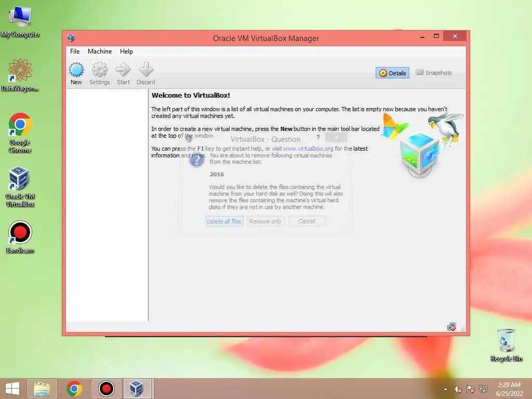Minimize the VirtualBox Manager window

pos(422,37)
